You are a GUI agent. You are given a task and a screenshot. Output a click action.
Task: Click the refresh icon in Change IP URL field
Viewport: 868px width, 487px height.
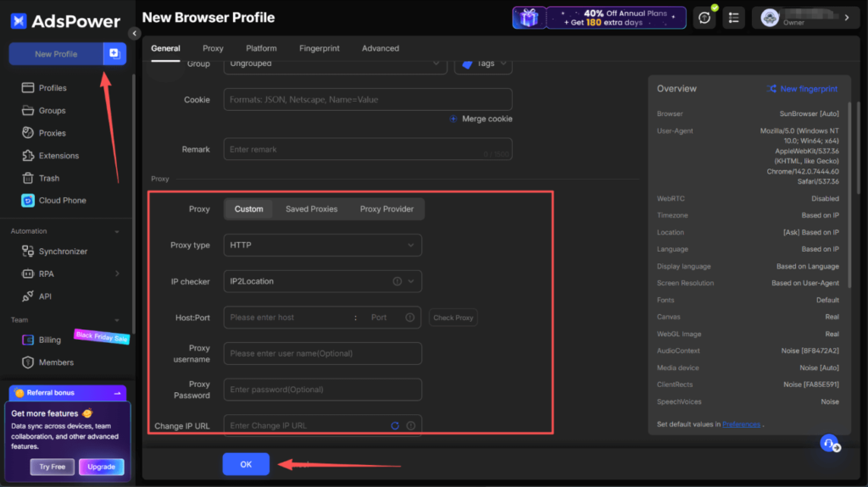[395, 426]
